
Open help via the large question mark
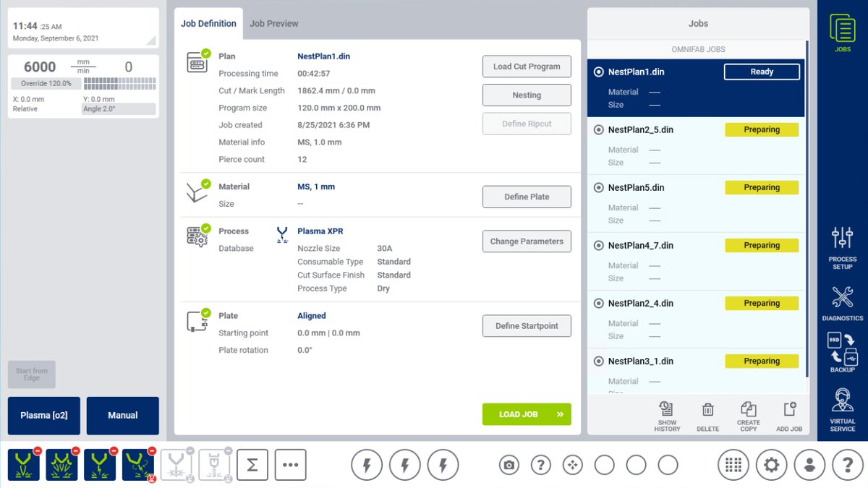[848, 465]
